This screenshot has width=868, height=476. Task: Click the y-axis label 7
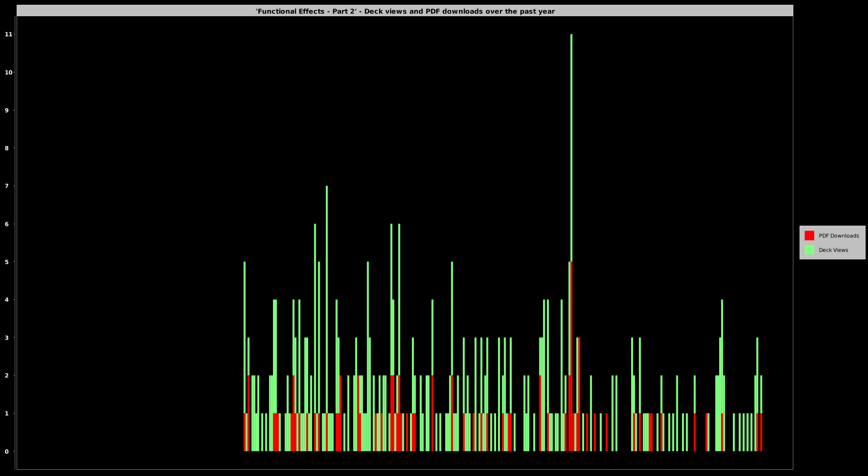[x=7, y=186]
